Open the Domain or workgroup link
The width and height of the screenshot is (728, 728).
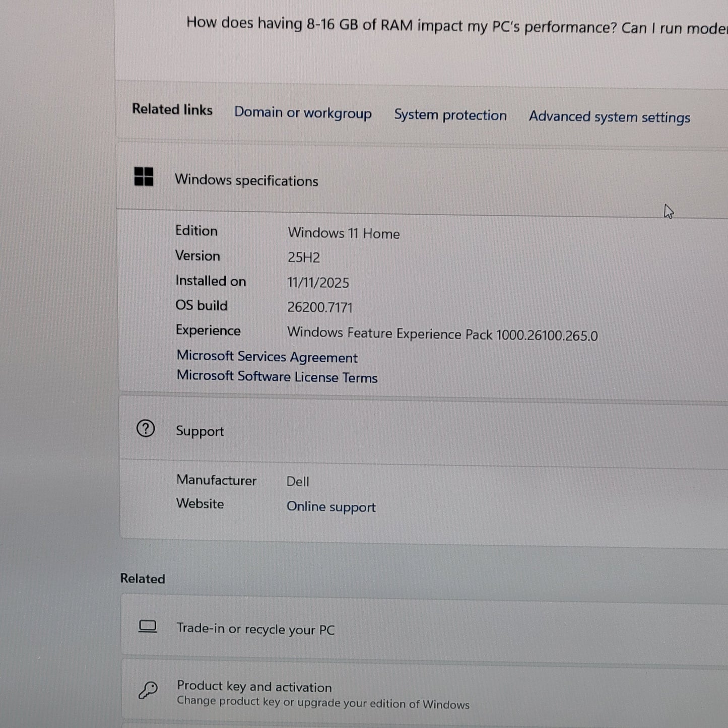click(x=303, y=113)
